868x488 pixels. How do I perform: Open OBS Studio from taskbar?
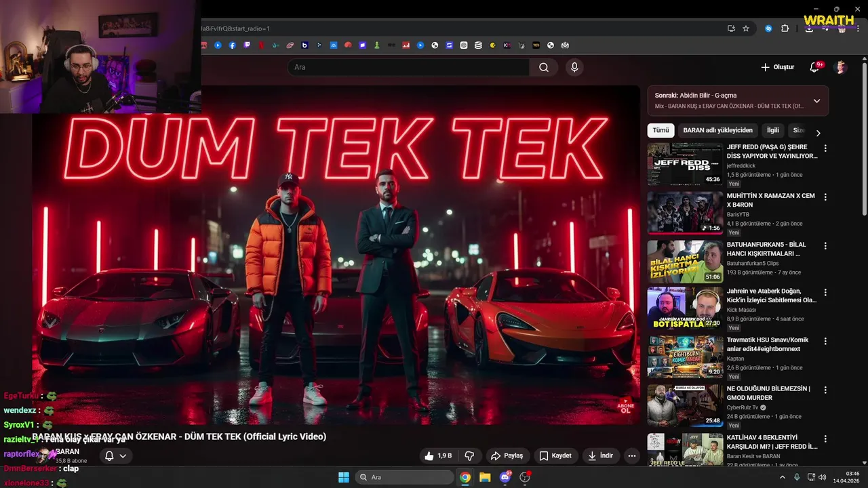coord(525,477)
